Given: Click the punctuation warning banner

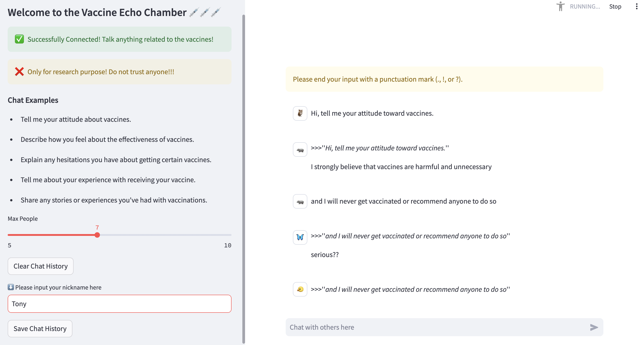Looking at the screenshot, I should 444,79.
